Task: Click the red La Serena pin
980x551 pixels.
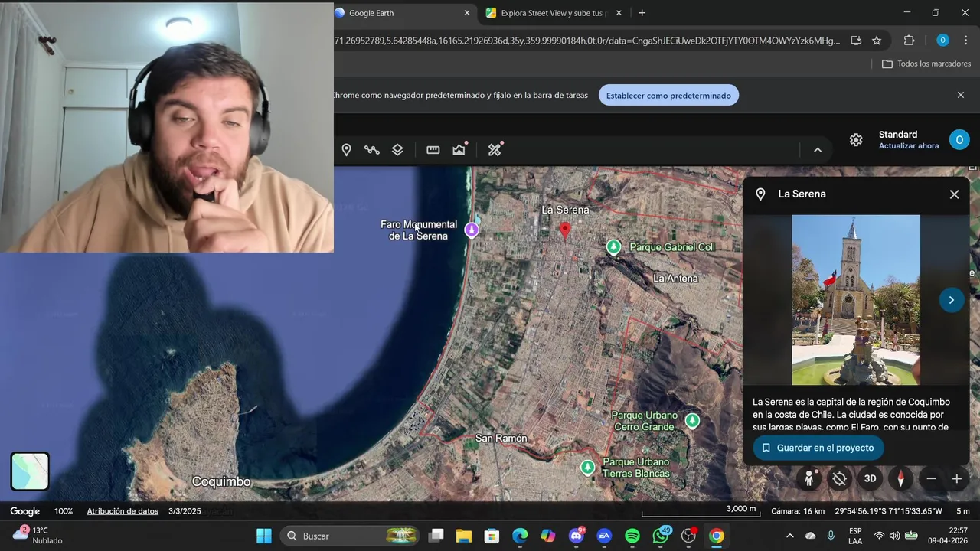Action: tap(565, 230)
